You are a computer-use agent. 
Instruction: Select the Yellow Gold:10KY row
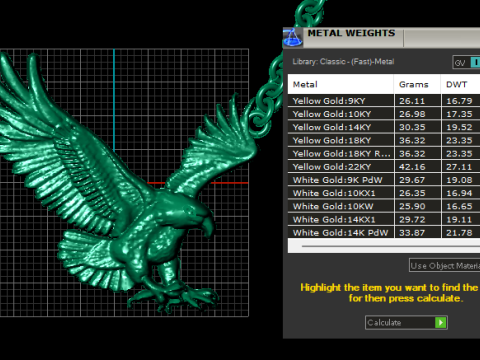(x=384, y=114)
